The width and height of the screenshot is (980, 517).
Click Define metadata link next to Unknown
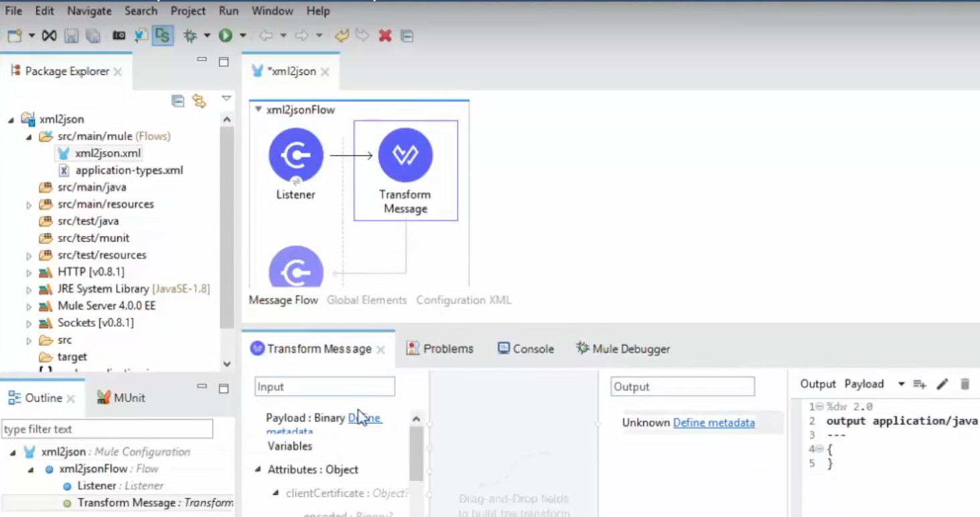713,423
